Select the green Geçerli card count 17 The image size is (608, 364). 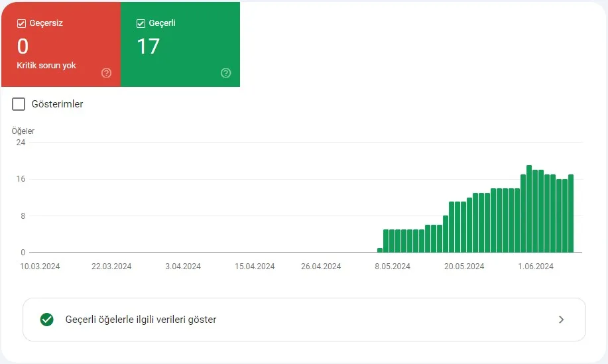click(x=148, y=46)
